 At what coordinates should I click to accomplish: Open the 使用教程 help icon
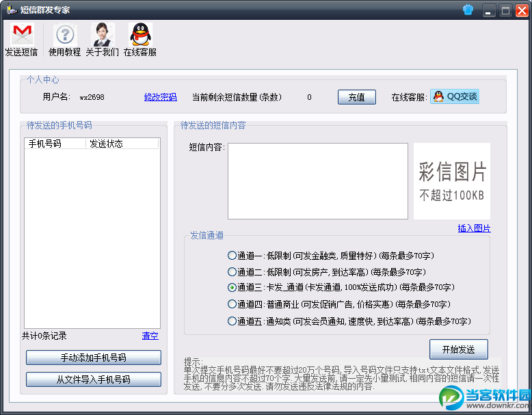tap(65, 35)
